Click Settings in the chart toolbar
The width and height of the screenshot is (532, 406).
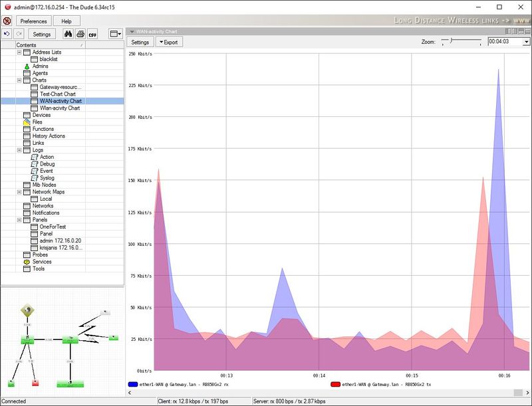[x=140, y=43]
